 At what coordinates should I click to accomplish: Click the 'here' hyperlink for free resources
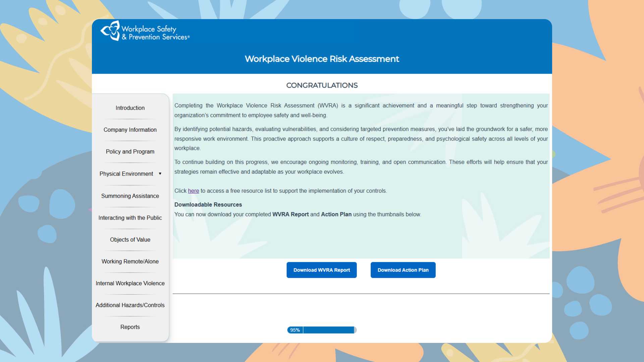(x=193, y=191)
